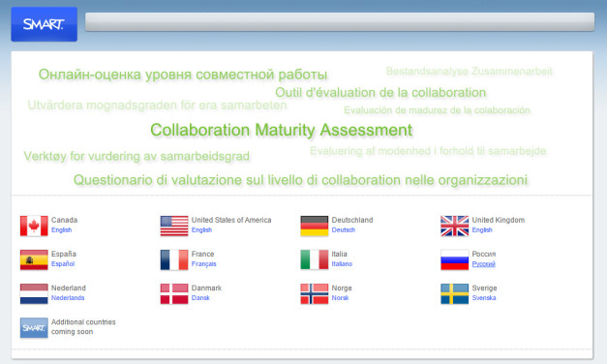Viewport: 607px width, 364px height.
Task: Choose the Norsk language link
Action: click(340, 298)
